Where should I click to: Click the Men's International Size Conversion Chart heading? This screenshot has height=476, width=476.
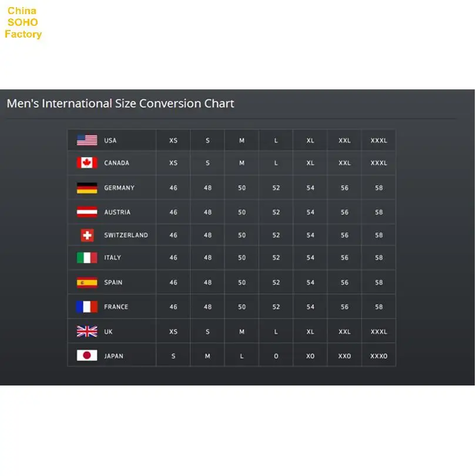pyautogui.click(x=120, y=103)
